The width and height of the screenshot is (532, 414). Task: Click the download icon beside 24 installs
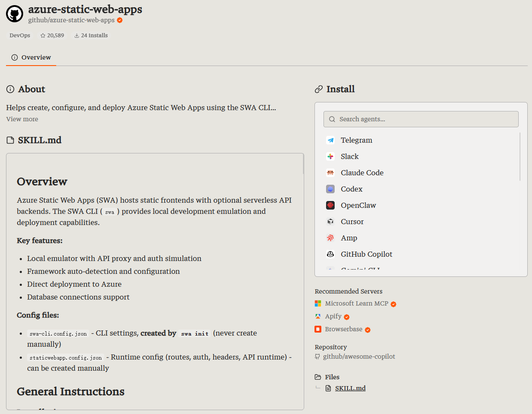click(77, 36)
